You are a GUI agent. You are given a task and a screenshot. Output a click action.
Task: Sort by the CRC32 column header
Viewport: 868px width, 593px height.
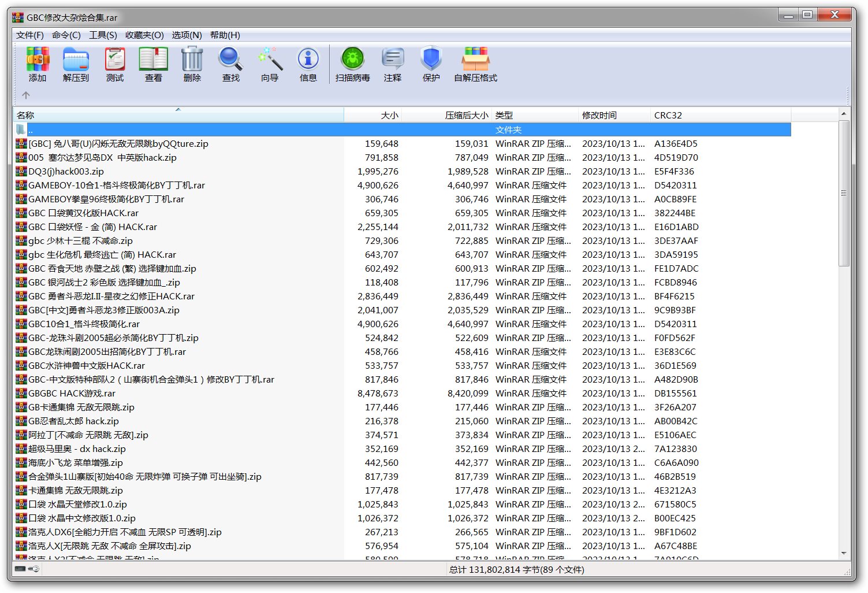pos(721,115)
